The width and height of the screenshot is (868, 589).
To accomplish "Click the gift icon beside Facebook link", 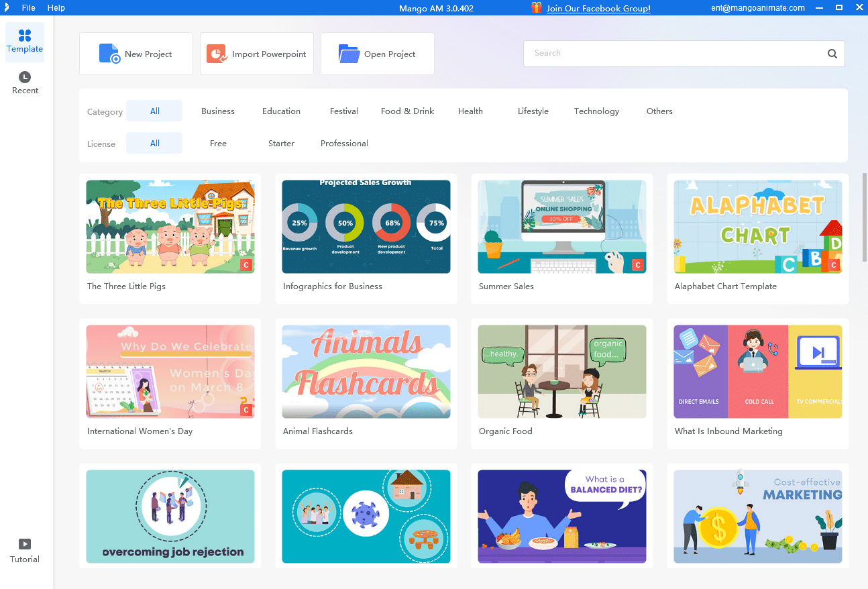I will pyautogui.click(x=536, y=8).
